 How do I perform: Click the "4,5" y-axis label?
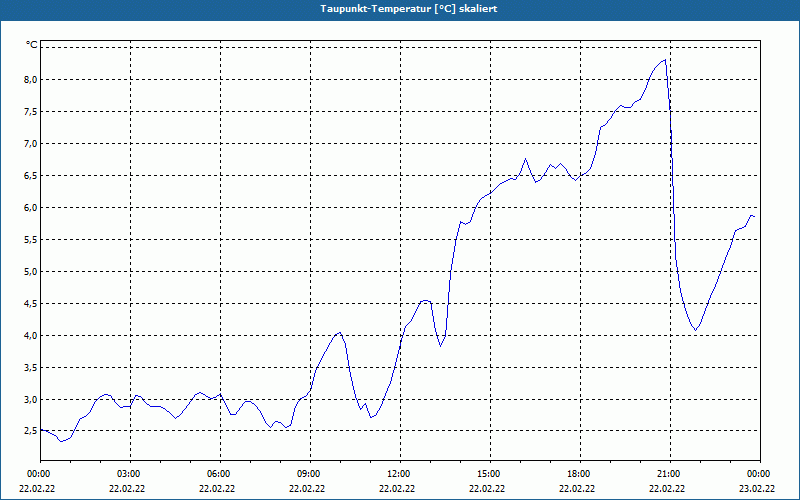pyautogui.click(x=31, y=304)
